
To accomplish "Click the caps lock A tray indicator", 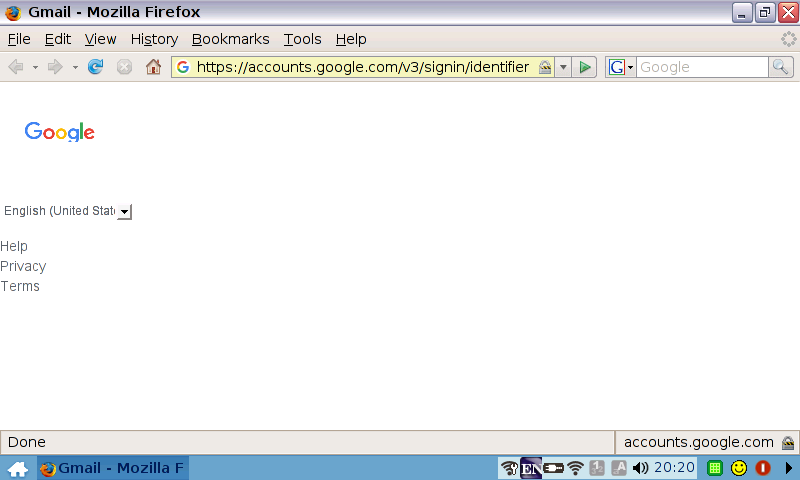I will (x=618, y=468).
